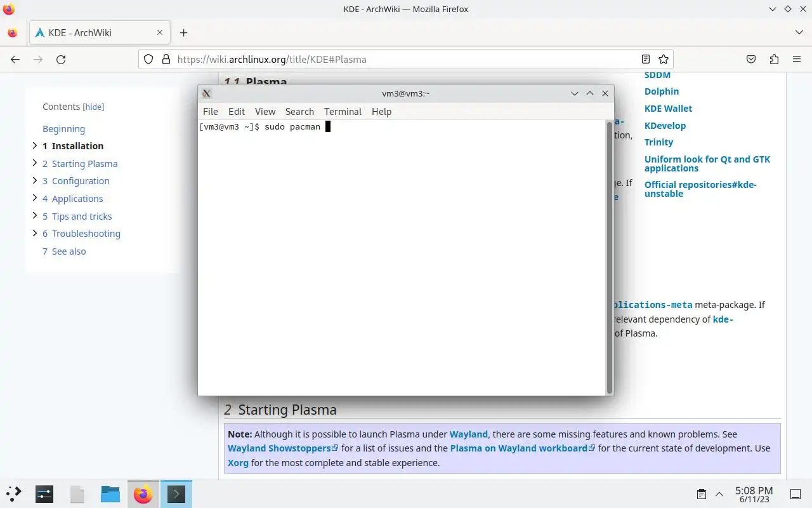
Task: Open the Firefox hamburger menu
Action: pos(797,59)
